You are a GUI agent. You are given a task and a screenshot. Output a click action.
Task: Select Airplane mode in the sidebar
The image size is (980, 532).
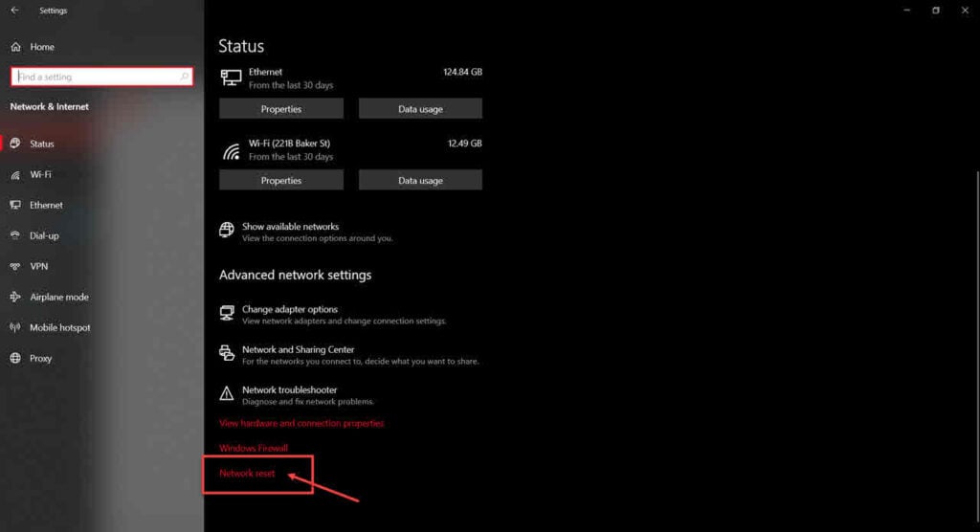point(59,297)
